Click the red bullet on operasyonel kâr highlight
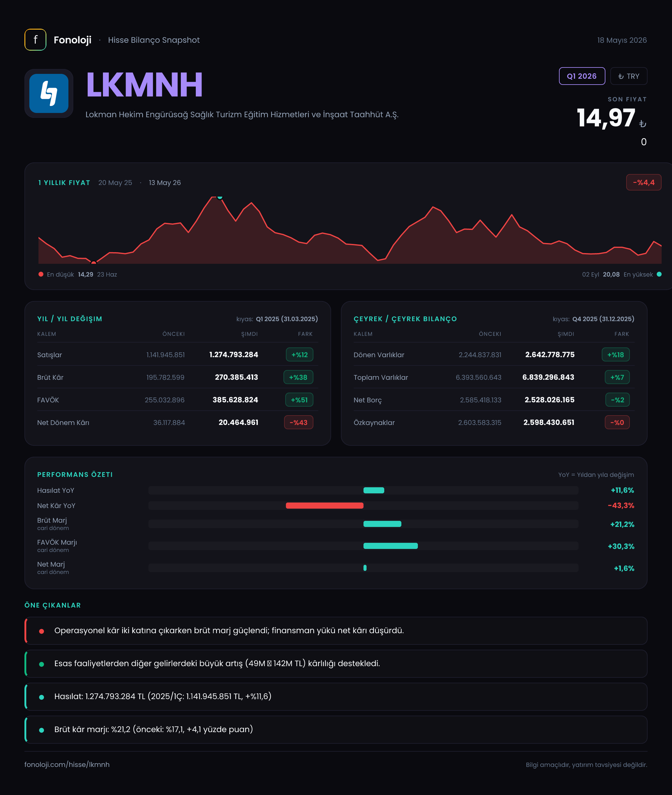Screen dimensions: 672x795 click(x=42, y=631)
